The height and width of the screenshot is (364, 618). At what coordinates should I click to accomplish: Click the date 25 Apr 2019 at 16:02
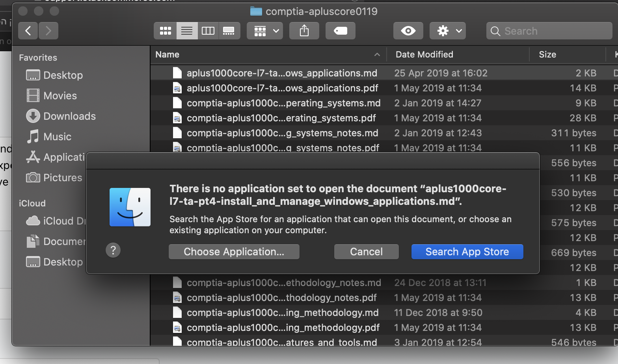pyautogui.click(x=441, y=73)
